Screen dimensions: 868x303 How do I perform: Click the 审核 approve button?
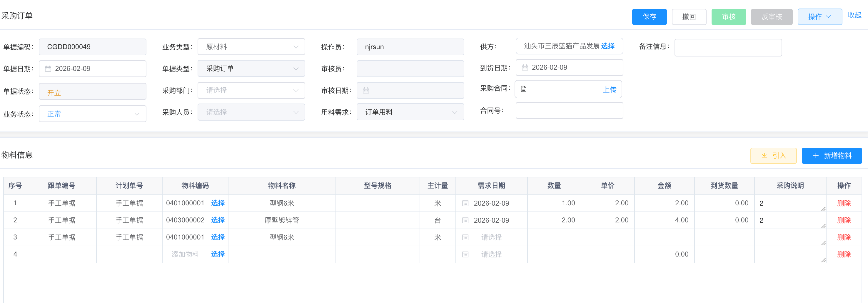[729, 17]
